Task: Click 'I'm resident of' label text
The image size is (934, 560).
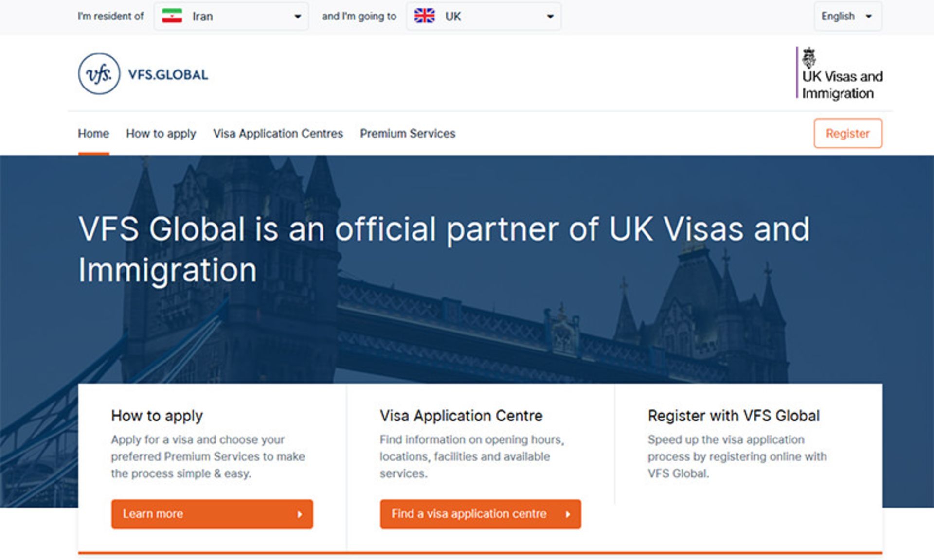Action: pyautogui.click(x=110, y=16)
